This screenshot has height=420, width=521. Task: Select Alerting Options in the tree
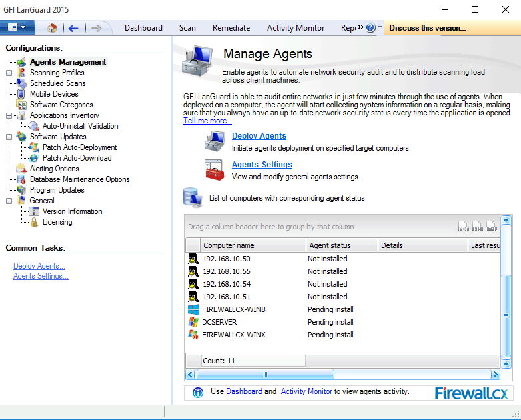coord(55,169)
